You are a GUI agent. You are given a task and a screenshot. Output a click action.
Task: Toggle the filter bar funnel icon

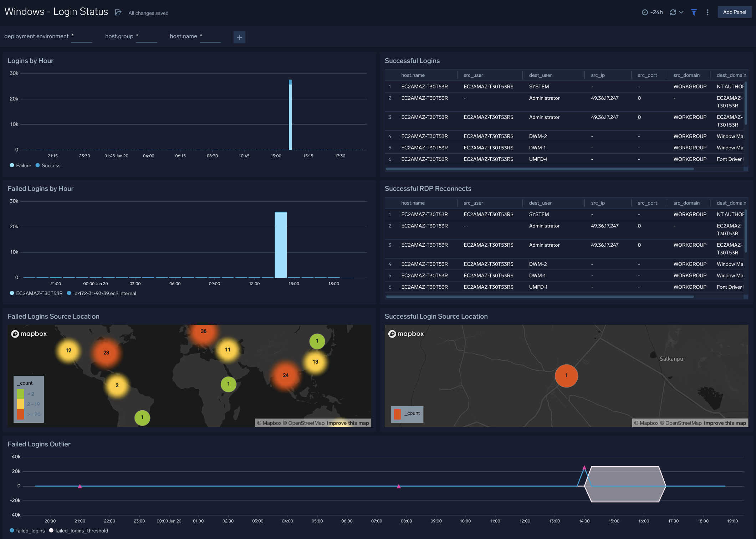click(x=694, y=12)
